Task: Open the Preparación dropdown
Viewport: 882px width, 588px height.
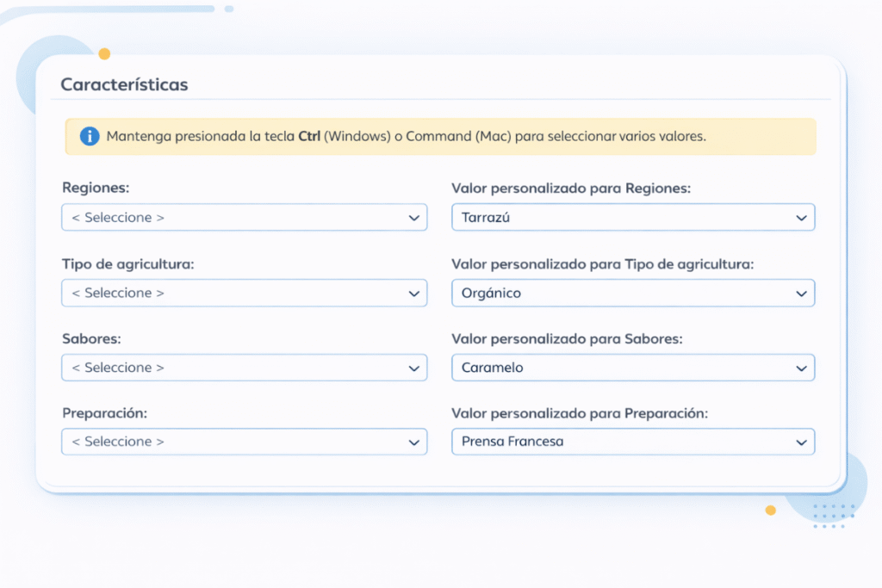Action: (x=244, y=442)
